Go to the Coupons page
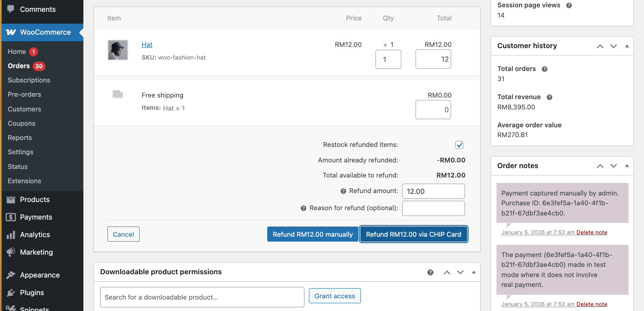The width and height of the screenshot is (644, 311). click(x=22, y=124)
